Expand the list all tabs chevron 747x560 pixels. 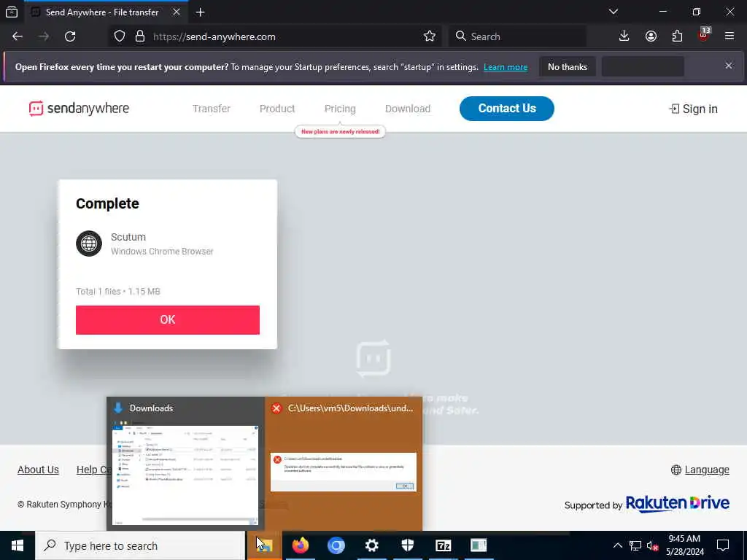tap(614, 12)
